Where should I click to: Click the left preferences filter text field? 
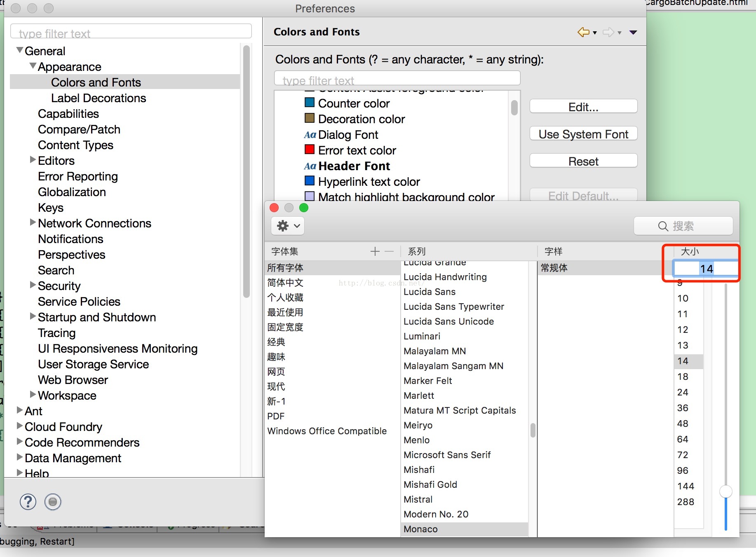(x=131, y=31)
